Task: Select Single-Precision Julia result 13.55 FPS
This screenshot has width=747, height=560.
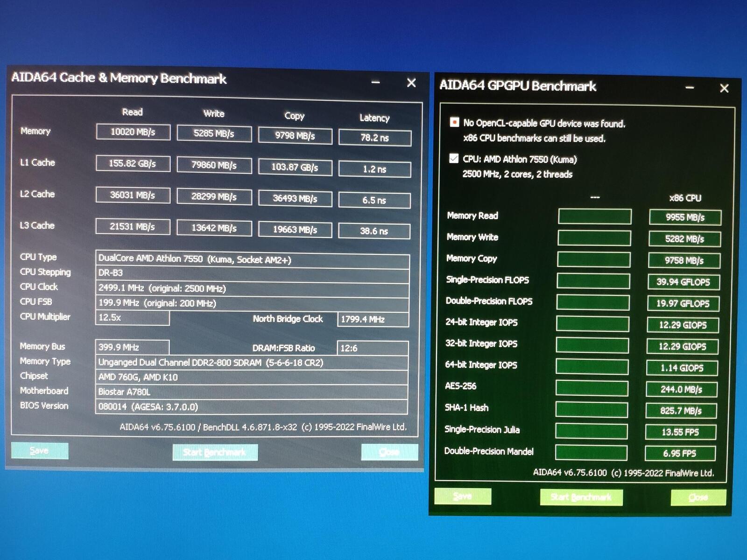Action: coord(680,432)
